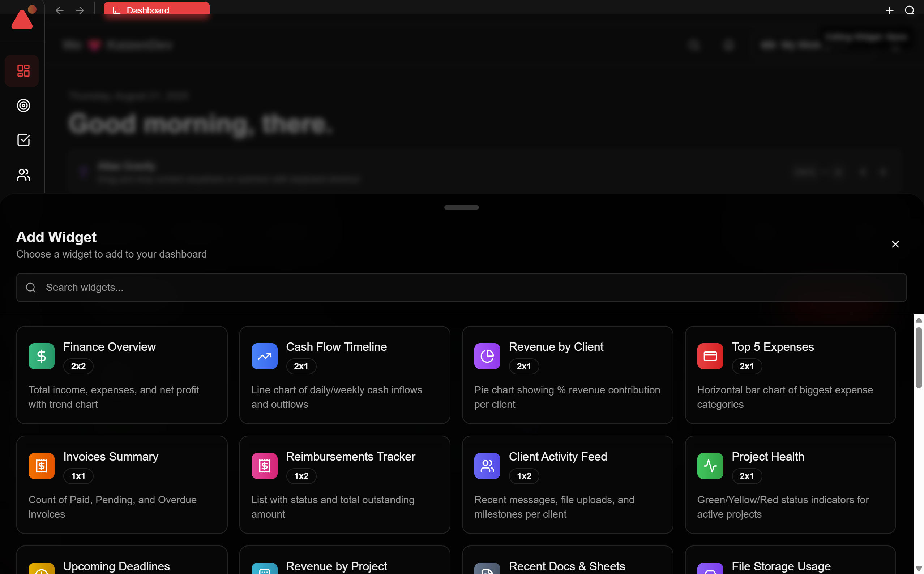Click the Client Activity Feed title
This screenshot has height=574, width=924.
click(x=558, y=456)
